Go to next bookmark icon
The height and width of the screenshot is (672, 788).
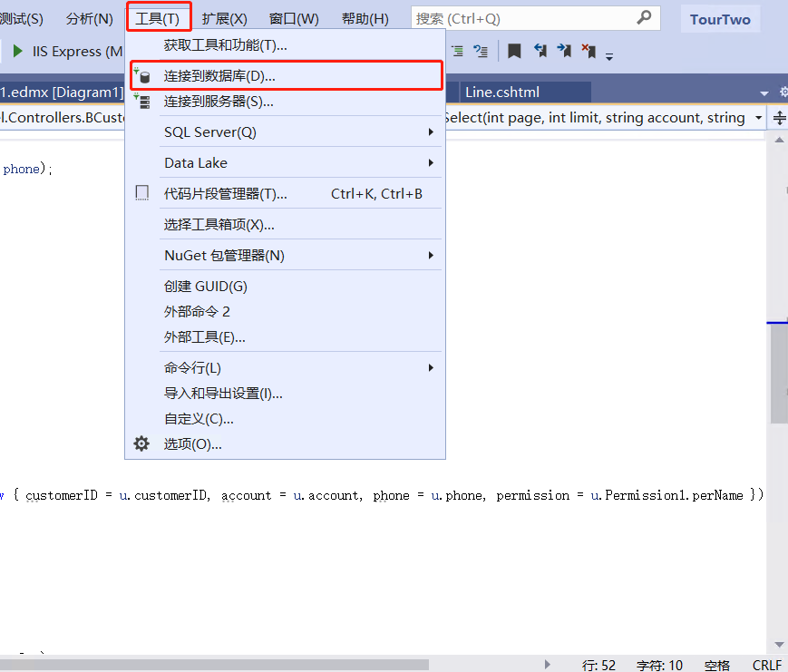point(564,50)
